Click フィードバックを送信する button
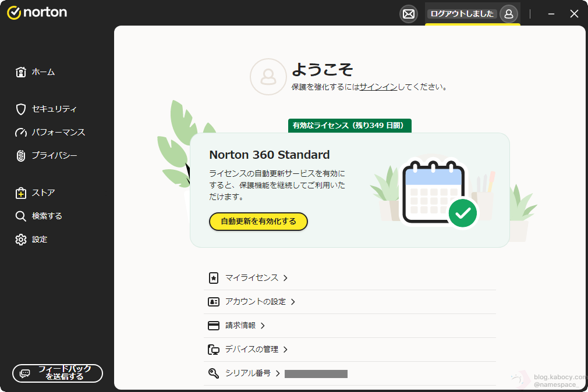Image resolution: width=588 pixels, height=392 pixels. pos(58,373)
